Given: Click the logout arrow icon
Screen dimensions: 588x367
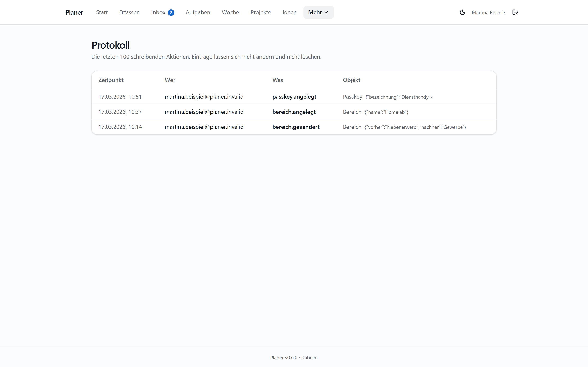Looking at the screenshot, I should (x=515, y=12).
